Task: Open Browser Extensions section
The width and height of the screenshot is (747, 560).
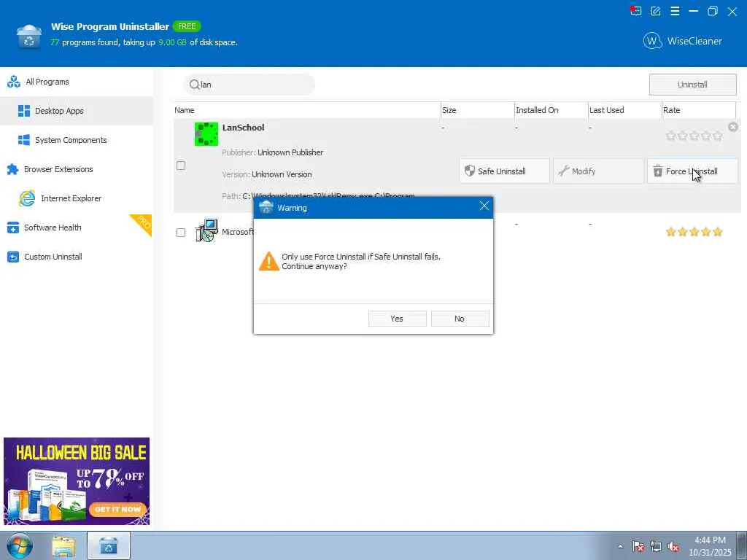Action: 76,169
